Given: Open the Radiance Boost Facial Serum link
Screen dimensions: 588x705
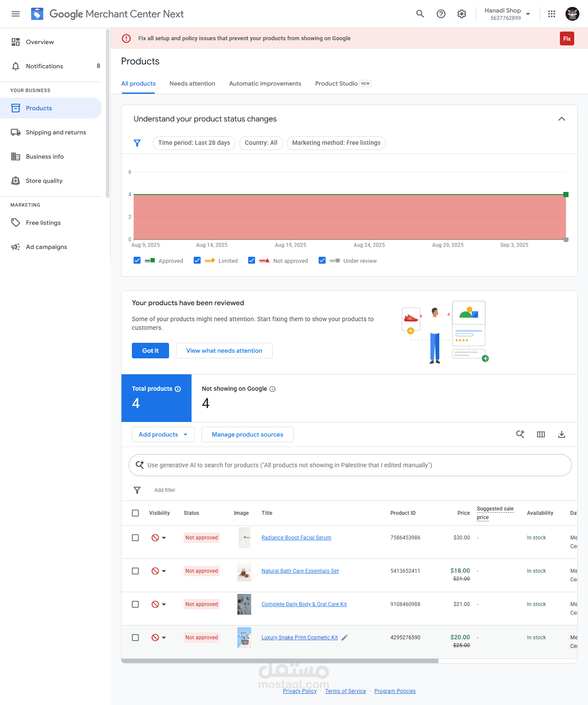Looking at the screenshot, I should [297, 538].
